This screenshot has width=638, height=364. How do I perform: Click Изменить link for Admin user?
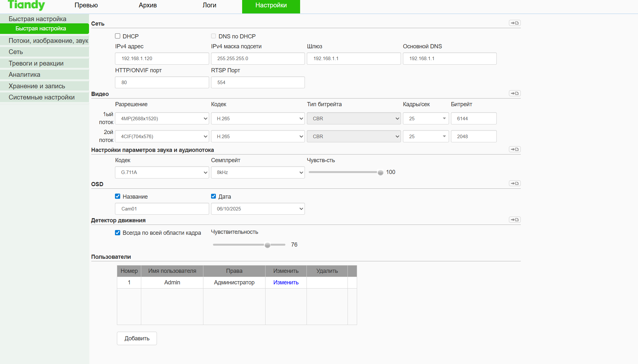point(286,282)
